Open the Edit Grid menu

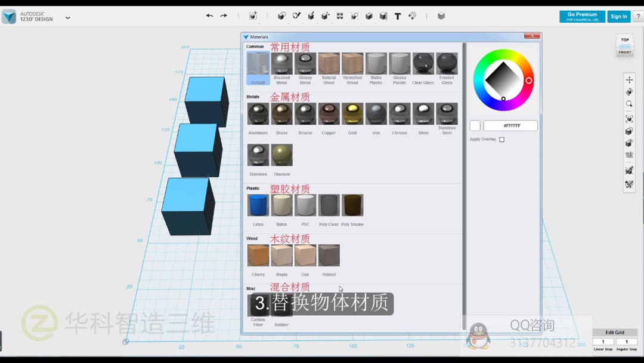point(615,332)
